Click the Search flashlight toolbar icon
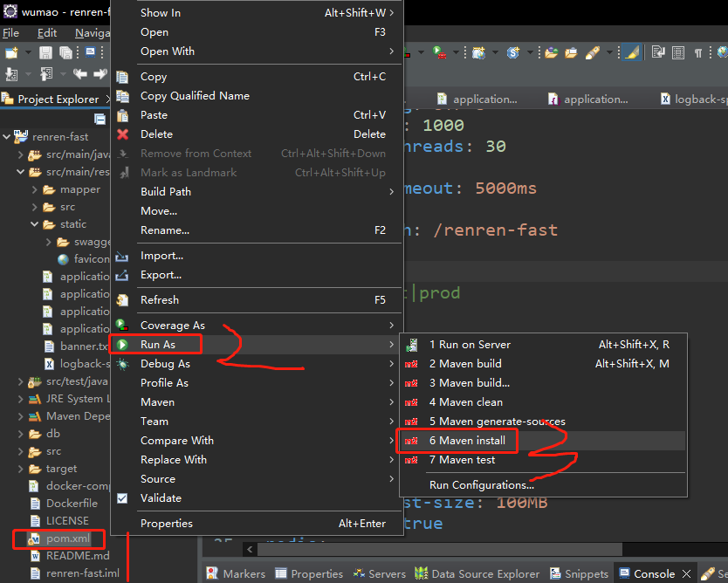Screen dimensions: 728x583 (593, 52)
